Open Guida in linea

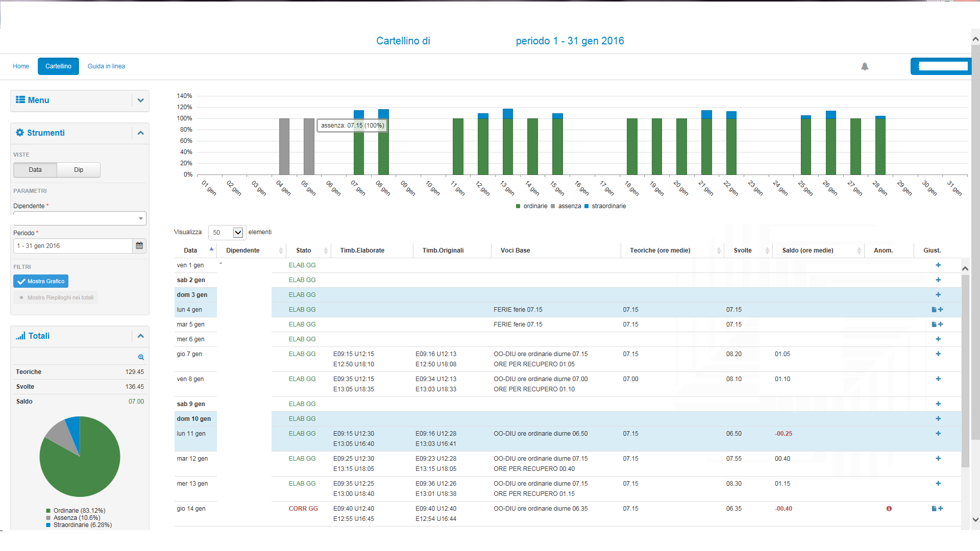click(106, 66)
